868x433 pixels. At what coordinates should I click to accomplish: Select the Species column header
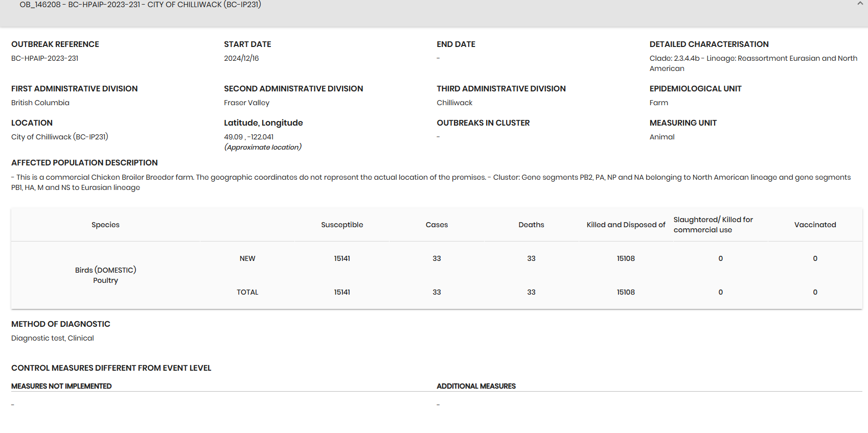coord(105,225)
